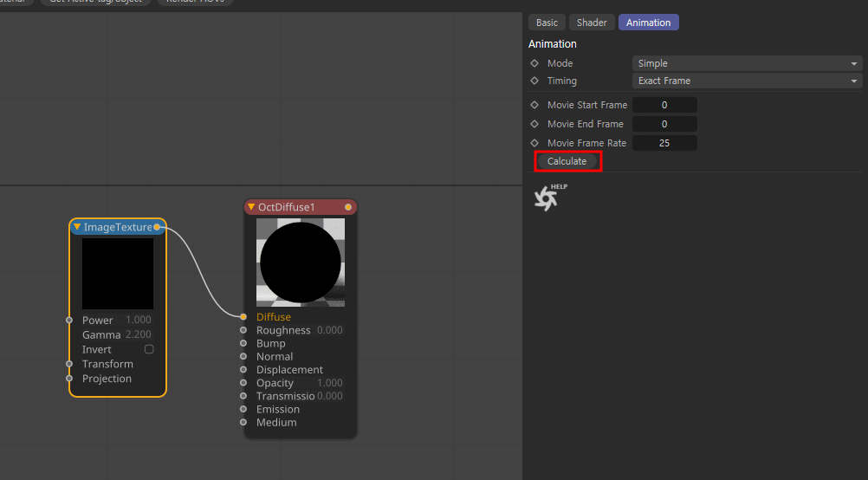Click the Transmission value 0.000
The image size is (868, 480).
(x=330, y=396)
